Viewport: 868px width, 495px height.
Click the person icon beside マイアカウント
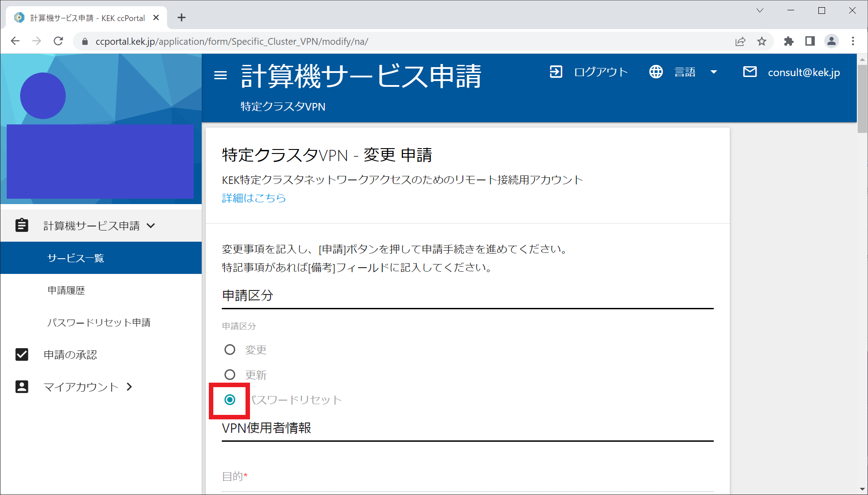point(21,387)
